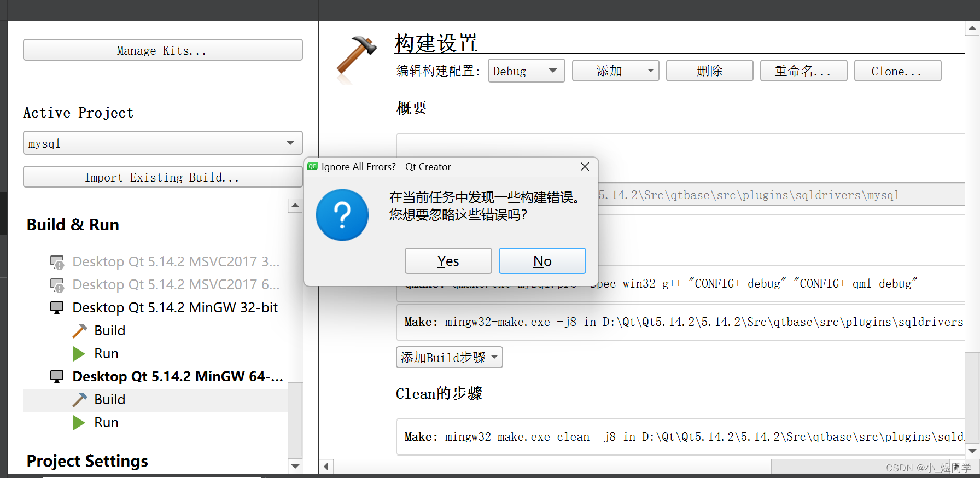Close the Ignore All Errors dialog
The width and height of the screenshot is (980, 478).
[x=585, y=166]
